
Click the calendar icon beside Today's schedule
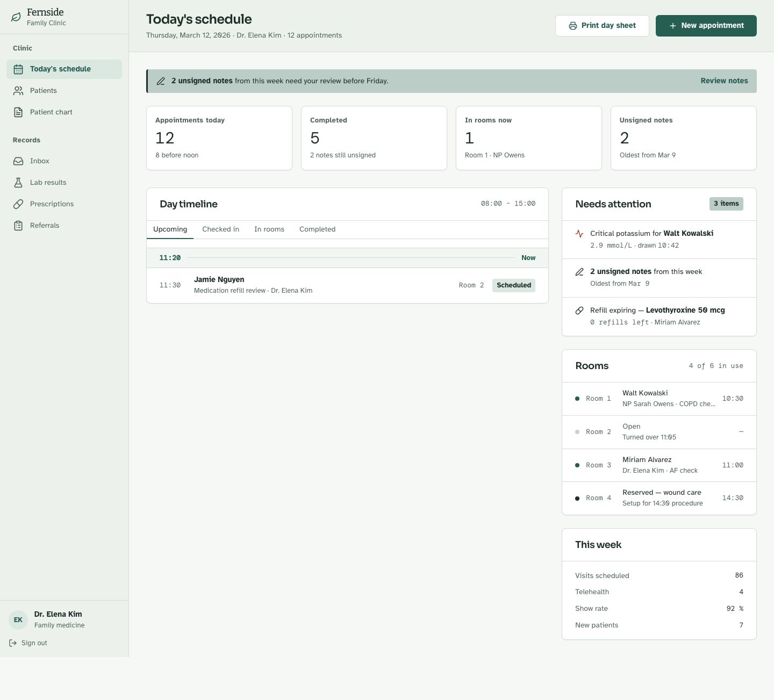click(18, 69)
